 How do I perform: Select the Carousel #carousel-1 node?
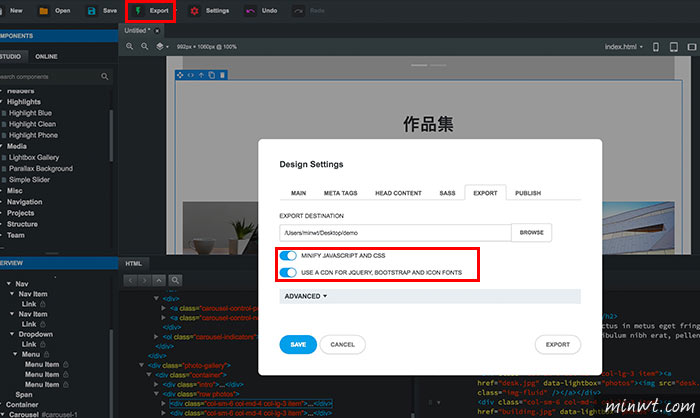tap(43, 414)
